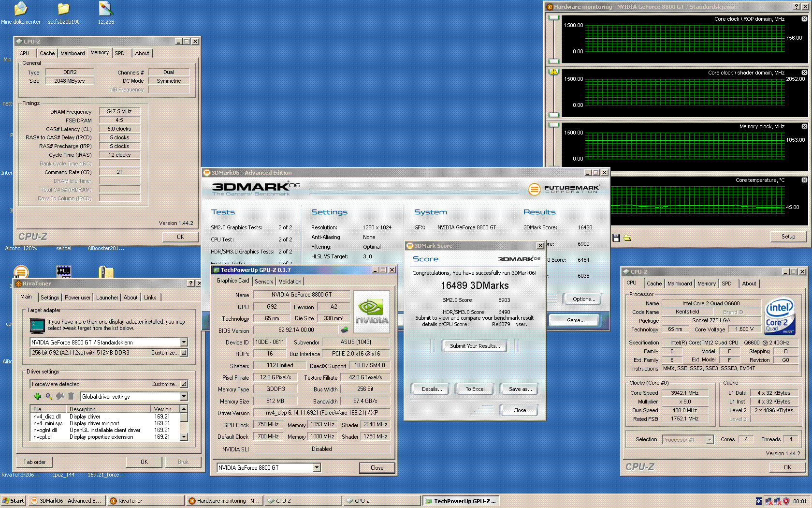The image size is (812, 508).
Task: Click Intel Core 2 Quad logo in CPU-Z
Action: [x=780, y=316]
